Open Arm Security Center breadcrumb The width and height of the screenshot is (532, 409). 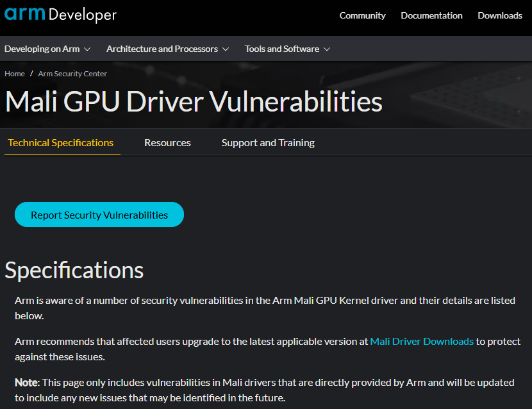(72, 74)
